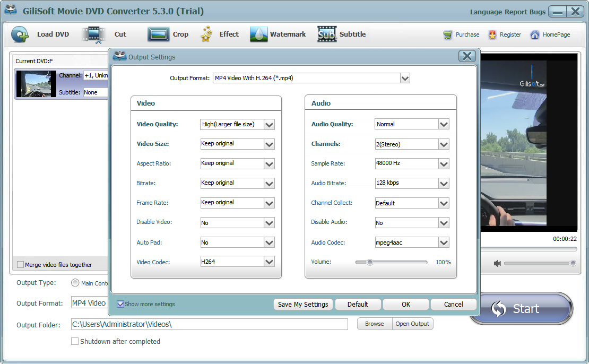Viewport: 589px width, 364px height.
Task: Open the video Bitrate dropdown
Action: (269, 183)
